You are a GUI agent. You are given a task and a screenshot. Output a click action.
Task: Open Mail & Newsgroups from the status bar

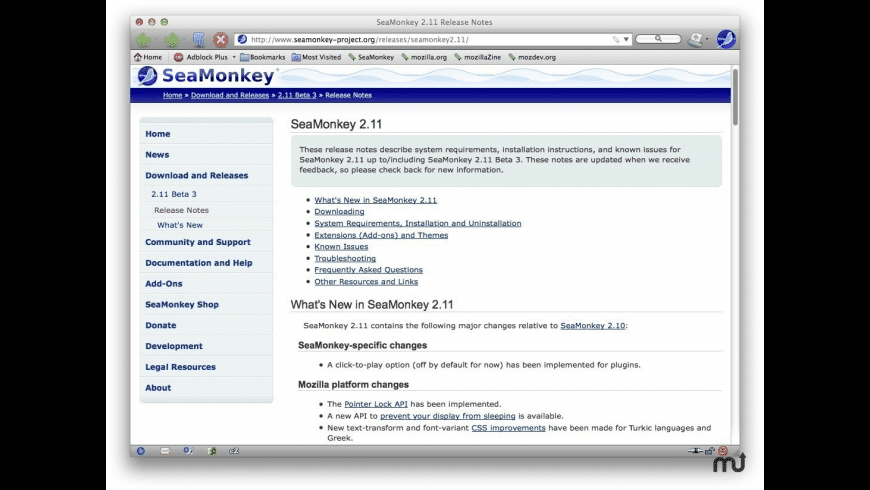tap(165, 451)
